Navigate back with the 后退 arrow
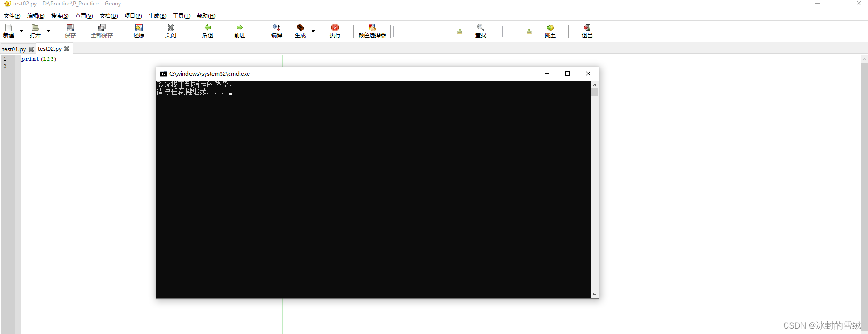This screenshot has height=334, width=868. [x=208, y=28]
